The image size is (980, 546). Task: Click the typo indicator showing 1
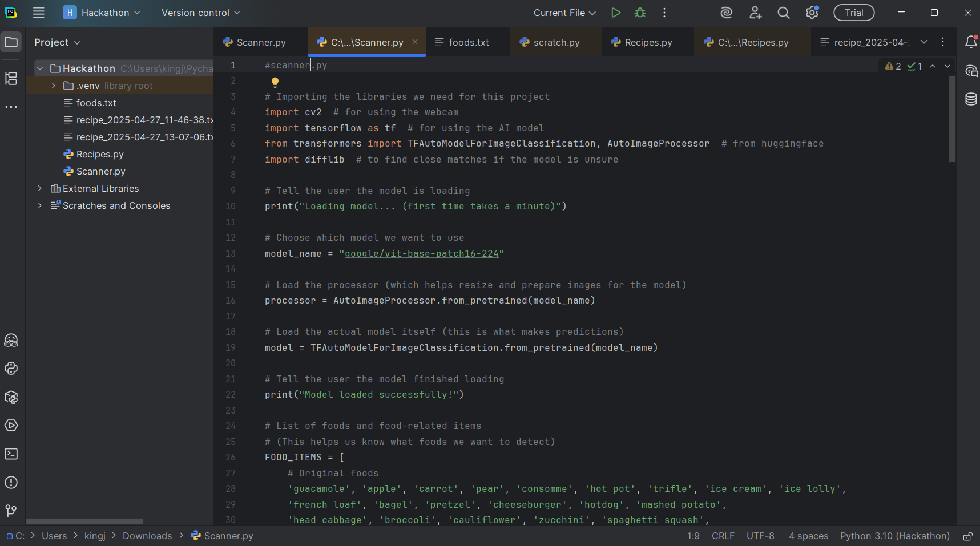click(x=915, y=66)
